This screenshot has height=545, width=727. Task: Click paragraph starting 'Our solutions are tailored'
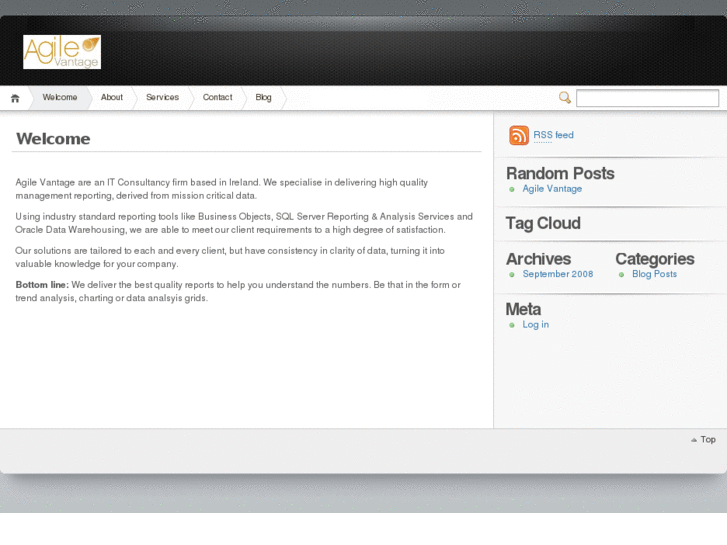click(230, 257)
